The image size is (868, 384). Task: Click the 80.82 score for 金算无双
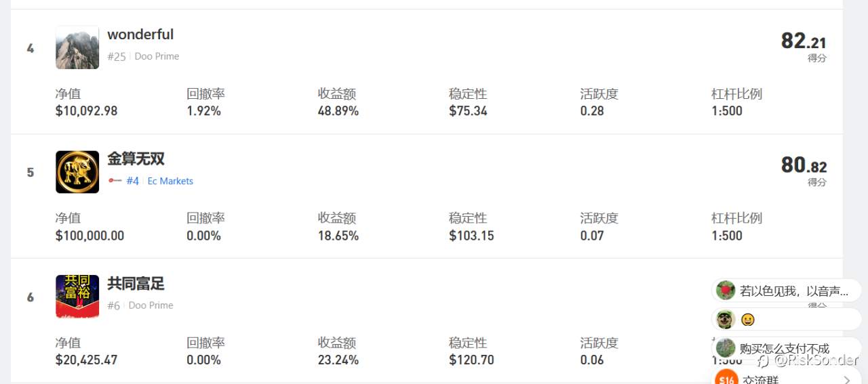point(804,165)
